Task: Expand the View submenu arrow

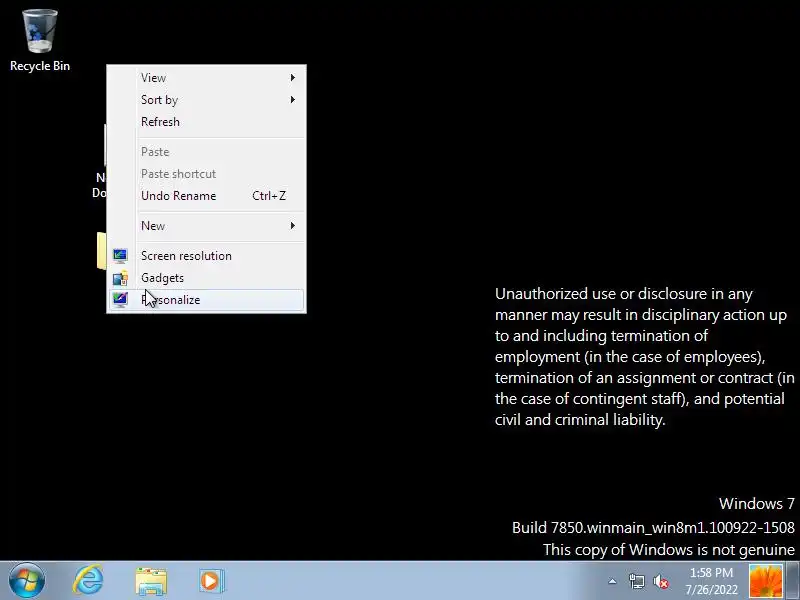Action: [292, 78]
